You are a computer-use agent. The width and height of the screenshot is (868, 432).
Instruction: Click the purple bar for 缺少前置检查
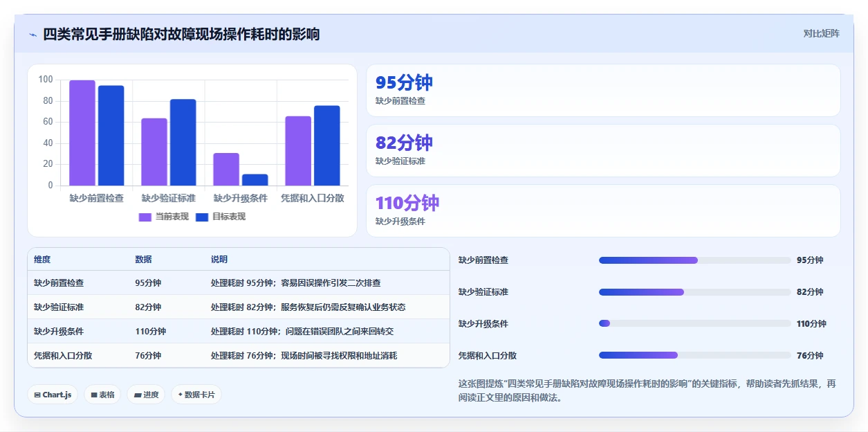tap(82, 133)
